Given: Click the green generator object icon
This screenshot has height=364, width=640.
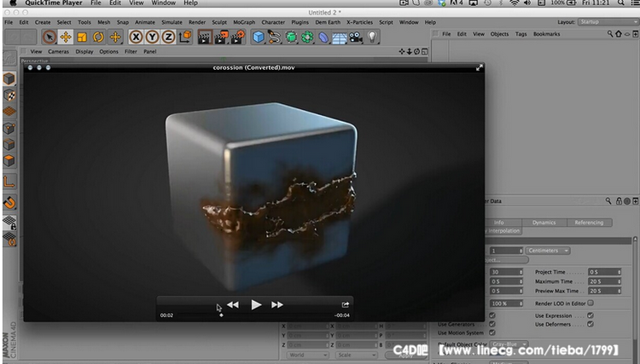Looking at the screenshot, I should (x=291, y=38).
